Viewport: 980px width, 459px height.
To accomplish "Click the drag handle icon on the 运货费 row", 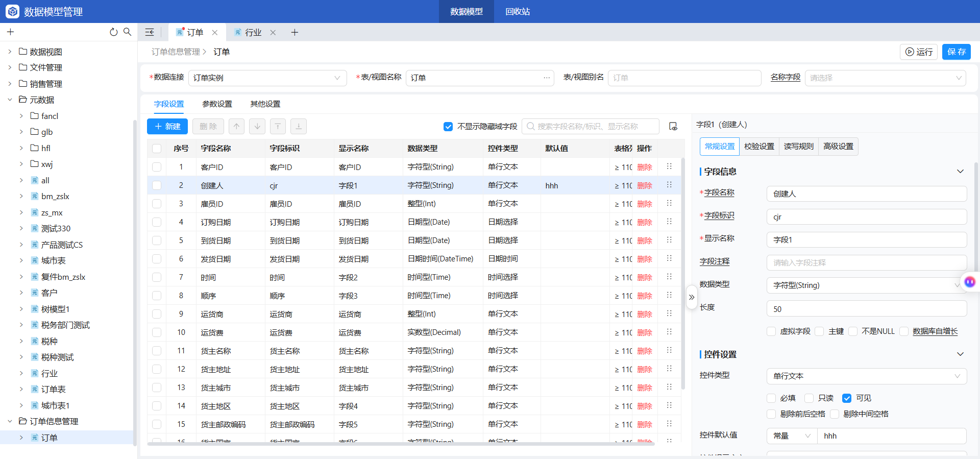I will [669, 332].
